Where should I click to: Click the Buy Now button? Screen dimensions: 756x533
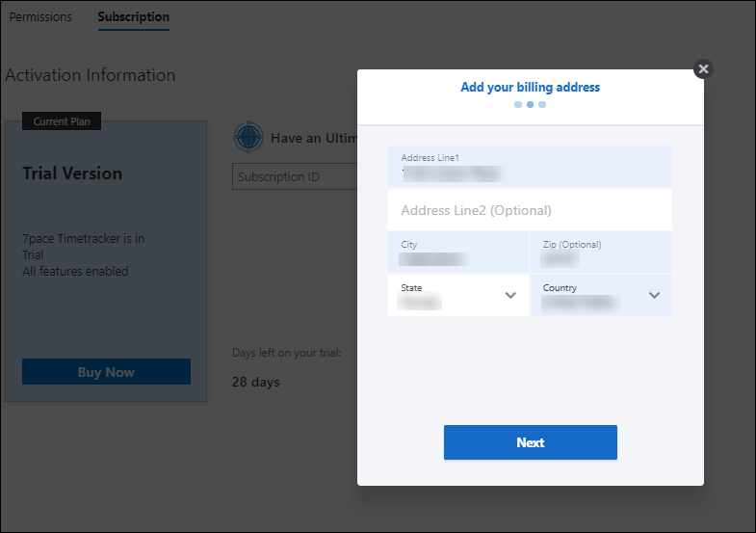106,371
